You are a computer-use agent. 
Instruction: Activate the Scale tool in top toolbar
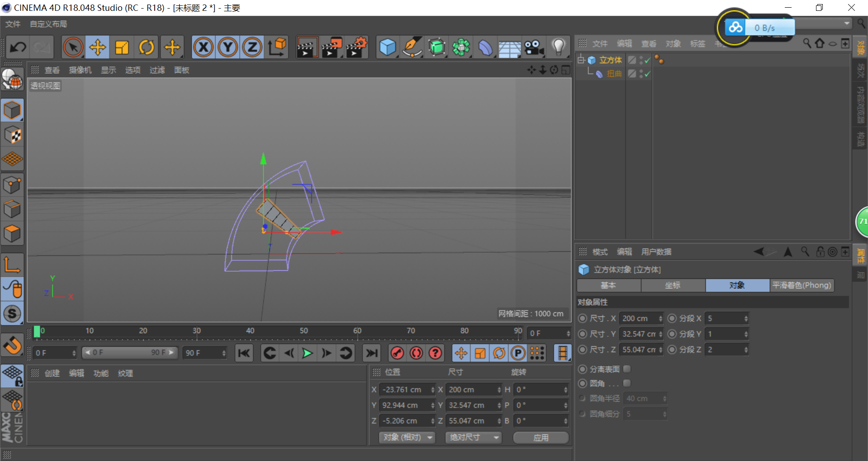coord(122,47)
